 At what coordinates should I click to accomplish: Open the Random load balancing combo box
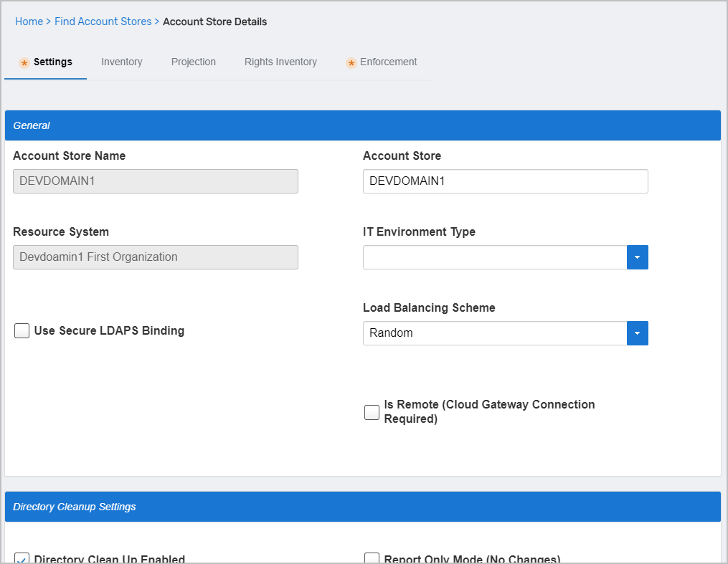coord(495,333)
